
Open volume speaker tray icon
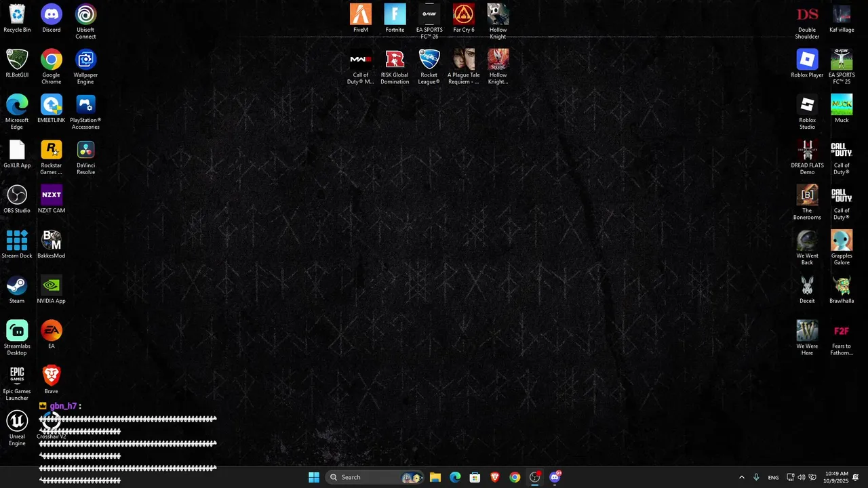(802, 477)
